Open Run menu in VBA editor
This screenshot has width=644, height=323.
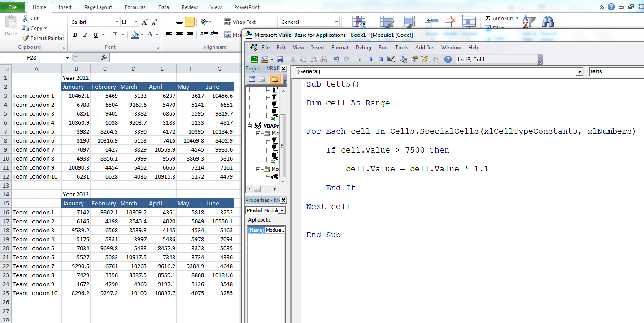383,48
